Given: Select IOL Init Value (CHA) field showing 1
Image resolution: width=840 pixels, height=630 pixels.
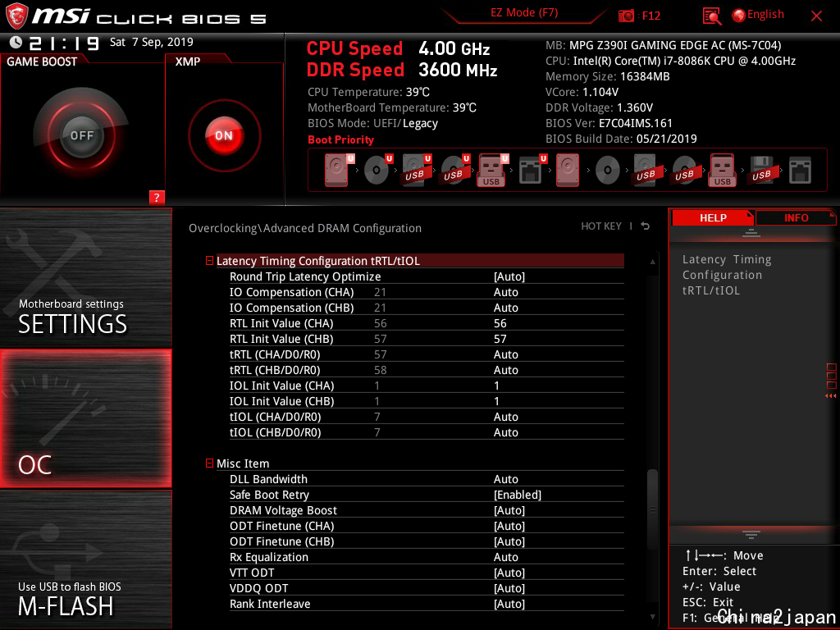Looking at the screenshot, I should coord(496,386).
